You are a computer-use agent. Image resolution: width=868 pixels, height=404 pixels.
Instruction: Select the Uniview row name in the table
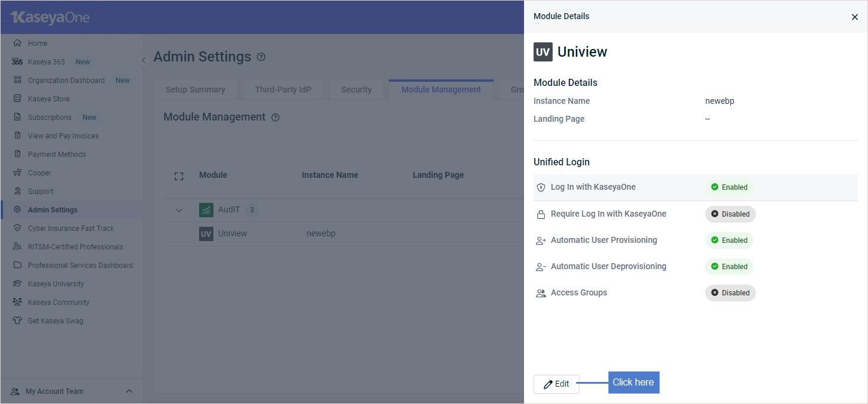232,234
